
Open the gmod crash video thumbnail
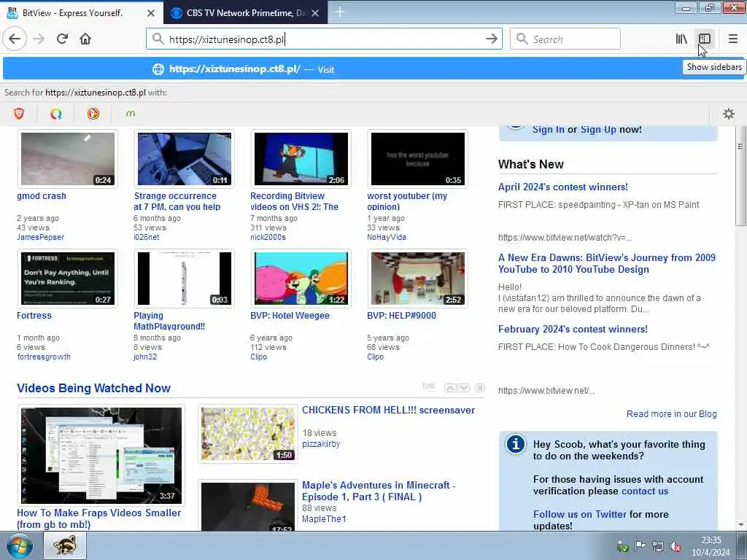(68, 158)
